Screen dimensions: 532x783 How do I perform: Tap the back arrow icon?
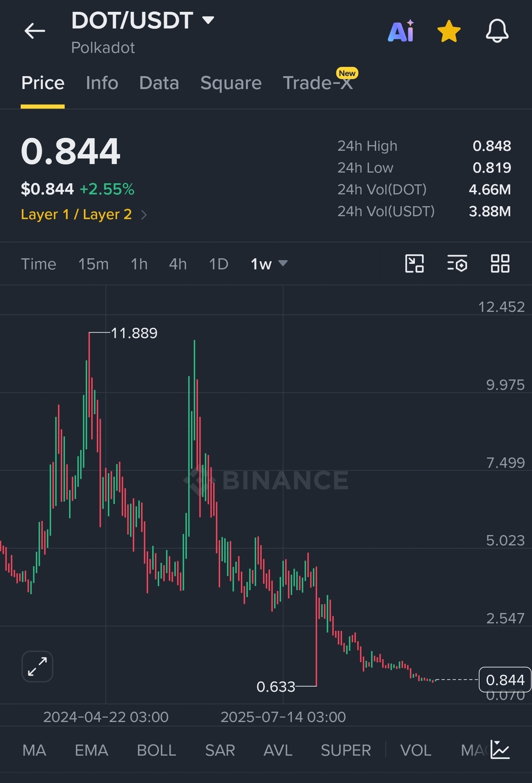(35, 31)
